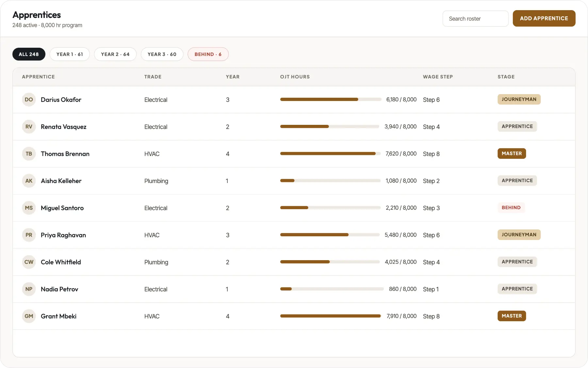This screenshot has width=588, height=368.
Task: Click the AK avatar for Aisha Kelleher
Action: click(29, 181)
